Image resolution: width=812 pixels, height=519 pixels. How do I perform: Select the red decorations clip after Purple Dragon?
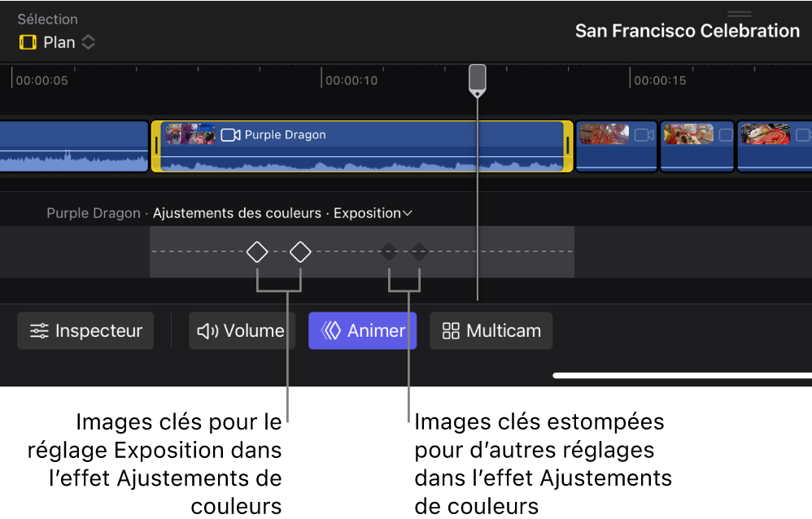(x=616, y=146)
